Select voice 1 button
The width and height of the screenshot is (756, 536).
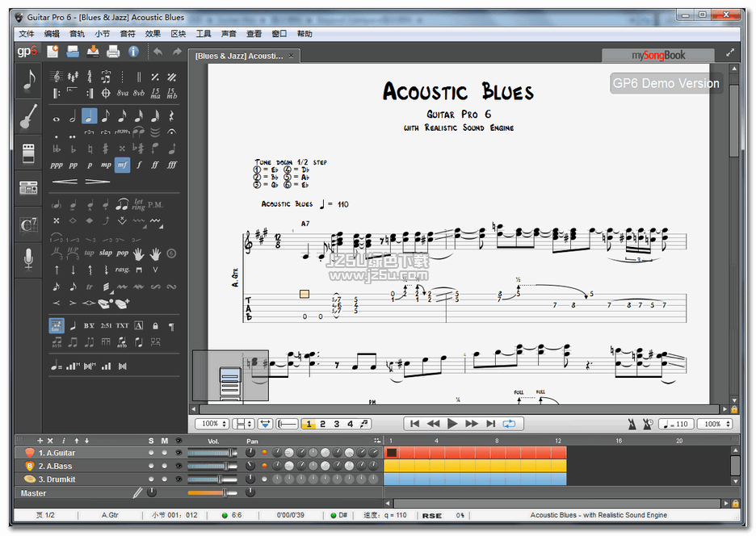pos(309,424)
